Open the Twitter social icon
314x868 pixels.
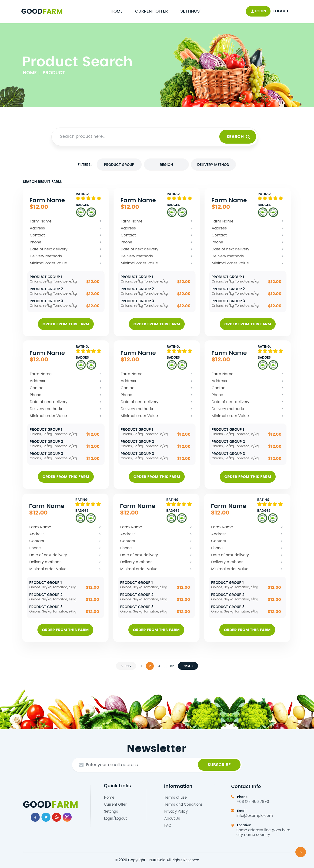(46, 817)
